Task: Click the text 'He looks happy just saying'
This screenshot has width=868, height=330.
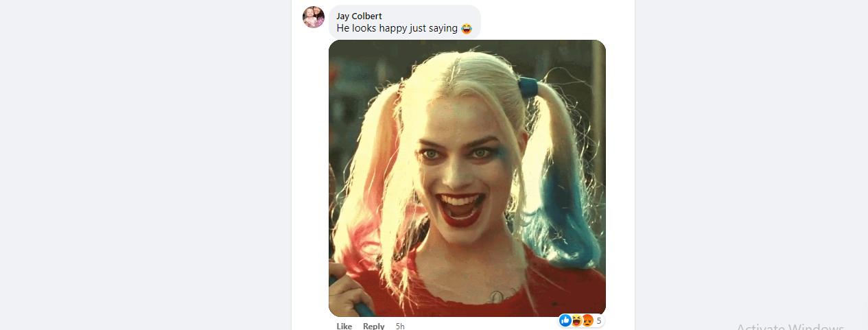Action: [x=397, y=29]
